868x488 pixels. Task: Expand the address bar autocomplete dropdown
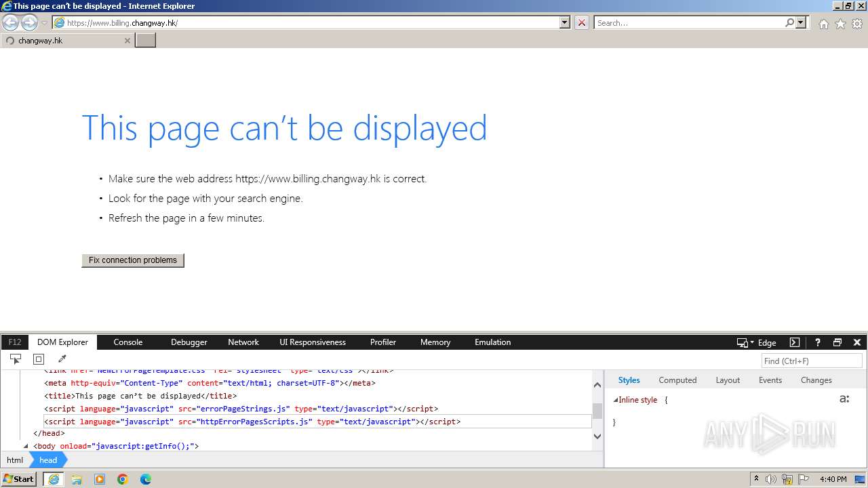click(565, 22)
